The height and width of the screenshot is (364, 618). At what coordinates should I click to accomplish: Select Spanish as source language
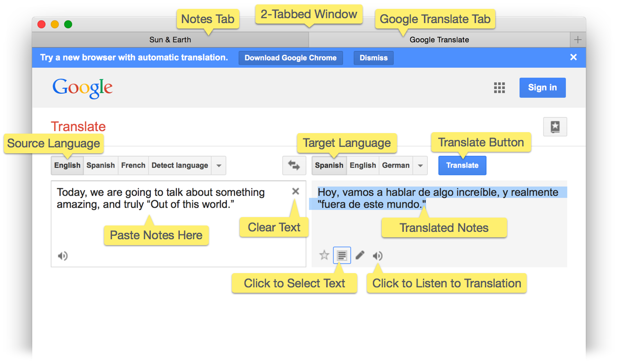pyautogui.click(x=101, y=166)
